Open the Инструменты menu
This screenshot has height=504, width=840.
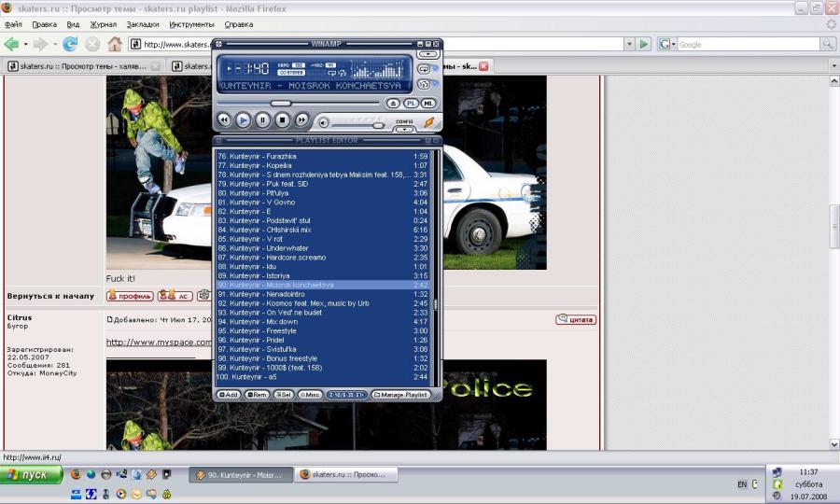coord(191,24)
